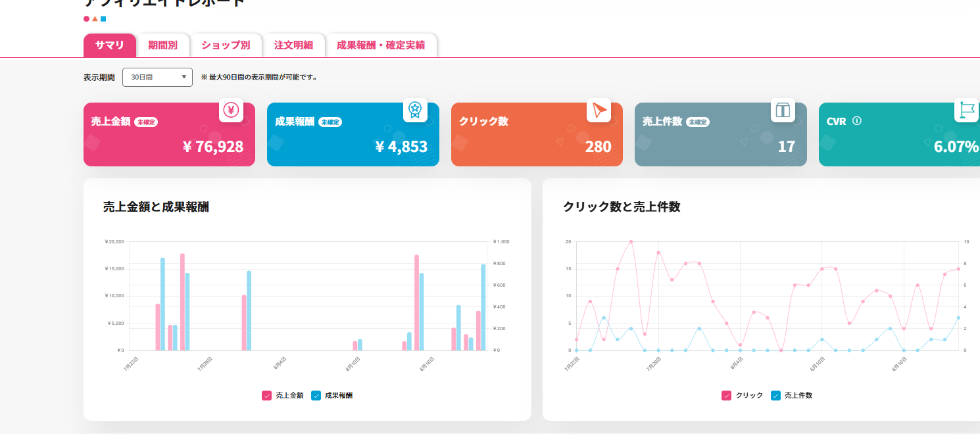The height and width of the screenshot is (434, 980).
Task: Click the 表示期間 label
Action: click(x=99, y=78)
